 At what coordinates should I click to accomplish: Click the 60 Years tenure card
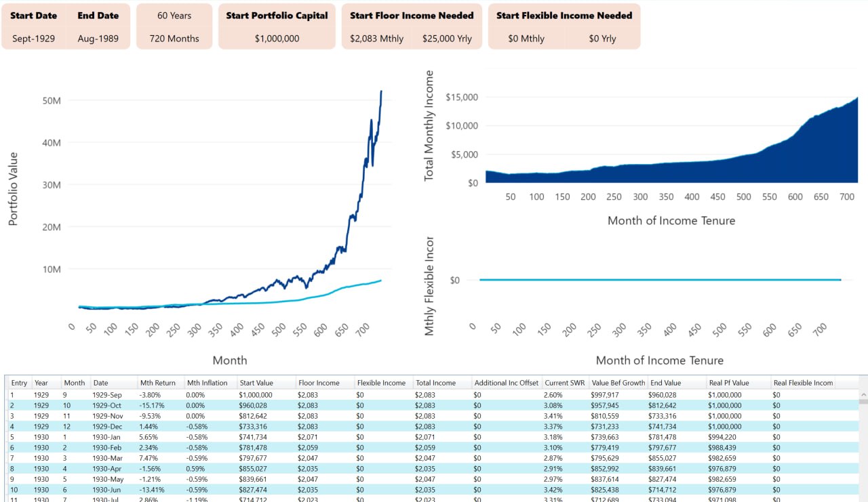pos(174,26)
